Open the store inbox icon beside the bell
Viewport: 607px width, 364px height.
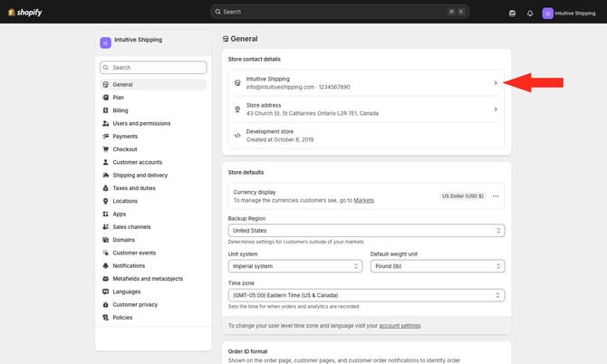coord(512,14)
